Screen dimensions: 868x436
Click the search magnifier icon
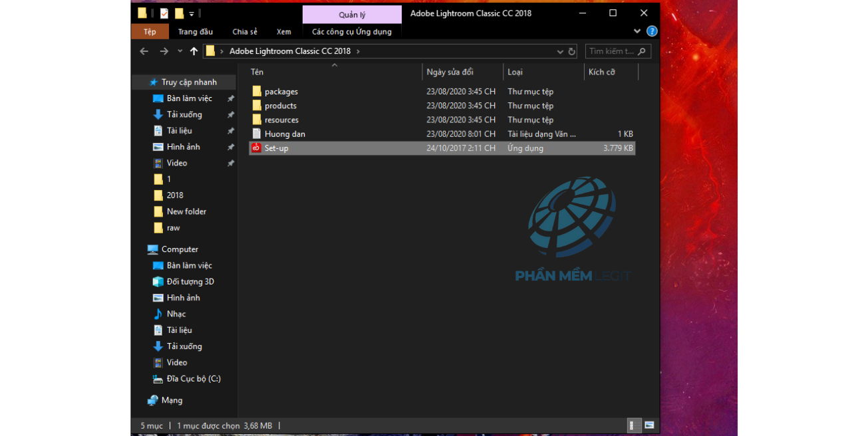(x=641, y=51)
